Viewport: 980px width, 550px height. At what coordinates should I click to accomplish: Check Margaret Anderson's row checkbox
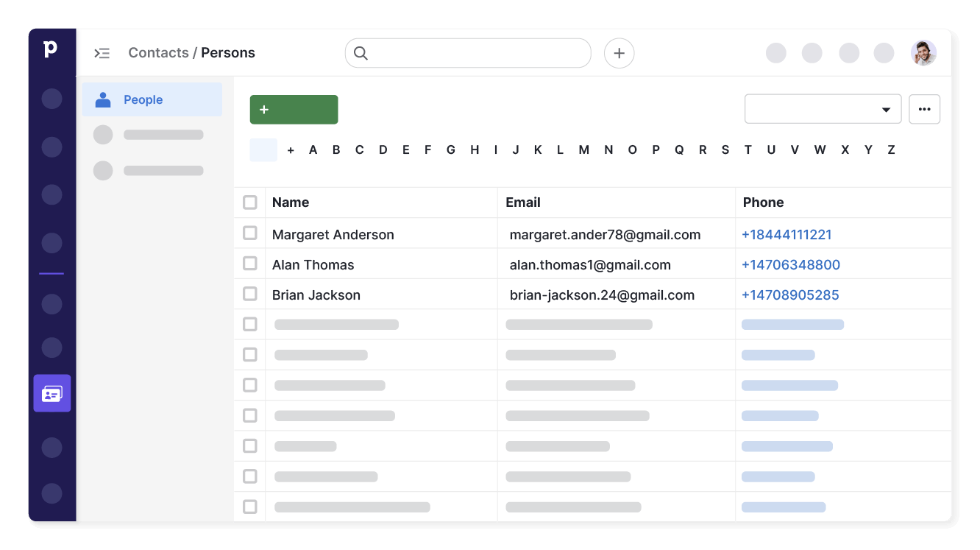tap(249, 233)
